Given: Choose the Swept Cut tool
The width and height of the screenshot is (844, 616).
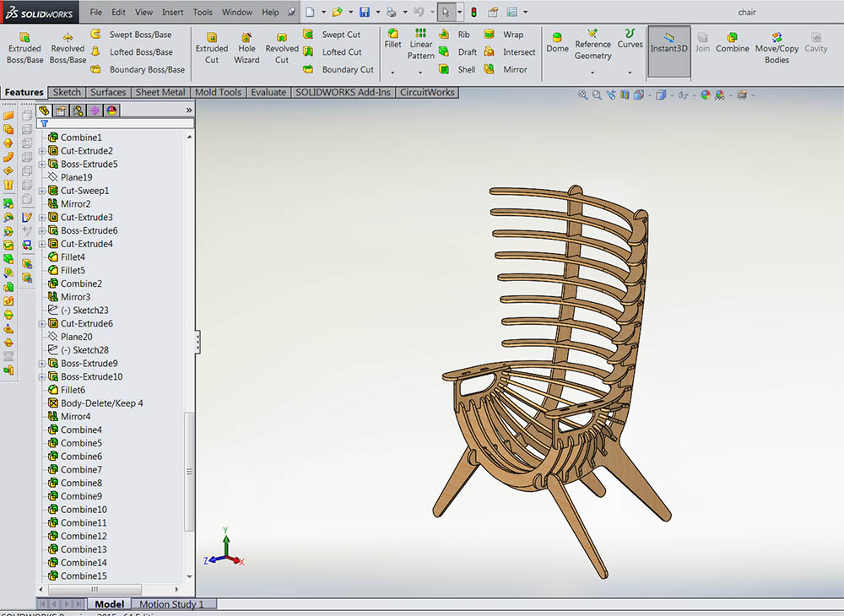Looking at the screenshot, I should (x=332, y=35).
